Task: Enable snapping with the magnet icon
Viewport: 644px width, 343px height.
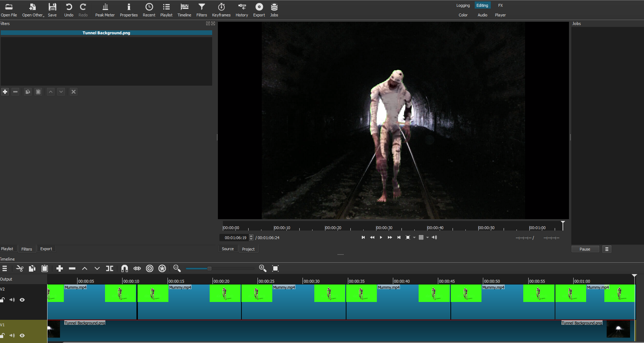Action: tap(124, 268)
